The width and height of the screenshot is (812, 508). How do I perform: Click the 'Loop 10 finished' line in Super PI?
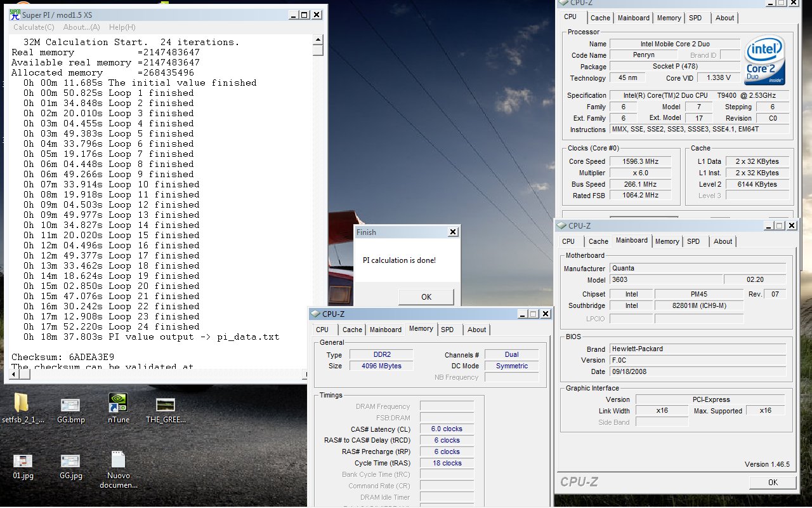(x=111, y=184)
